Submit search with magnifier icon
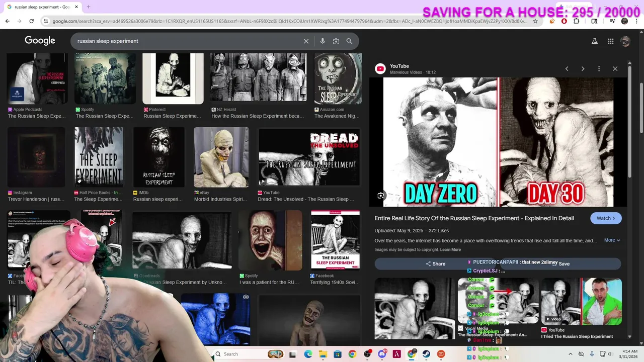This screenshot has width=644, height=362. click(x=349, y=41)
